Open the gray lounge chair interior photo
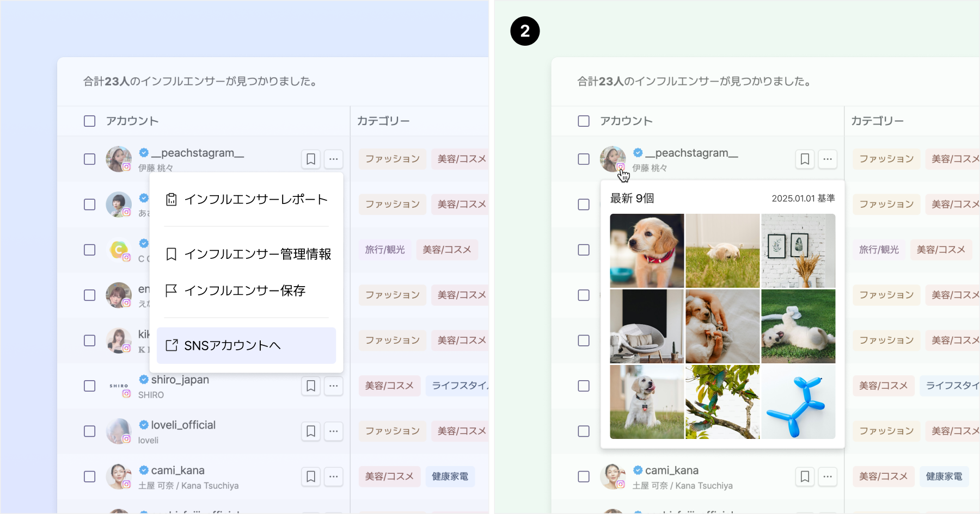Viewport: 980px width, 514px height. [x=647, y=326]
